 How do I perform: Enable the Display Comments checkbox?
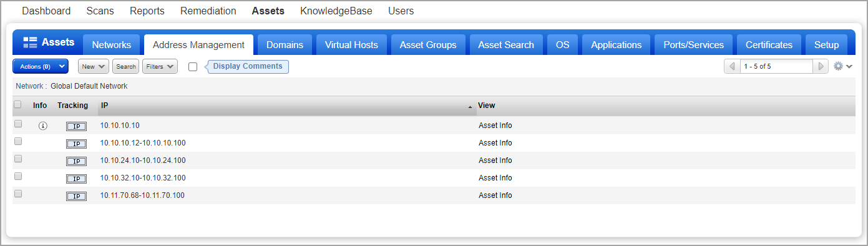point(193,67)
